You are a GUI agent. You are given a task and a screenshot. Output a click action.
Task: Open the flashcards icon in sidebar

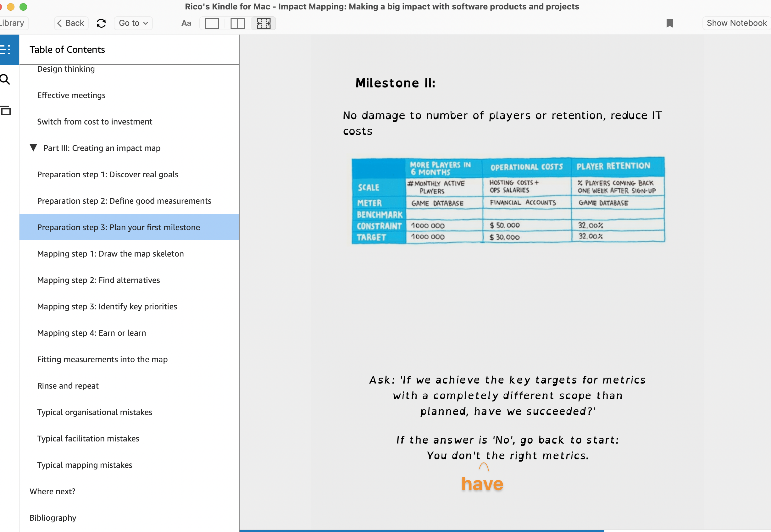6,110
